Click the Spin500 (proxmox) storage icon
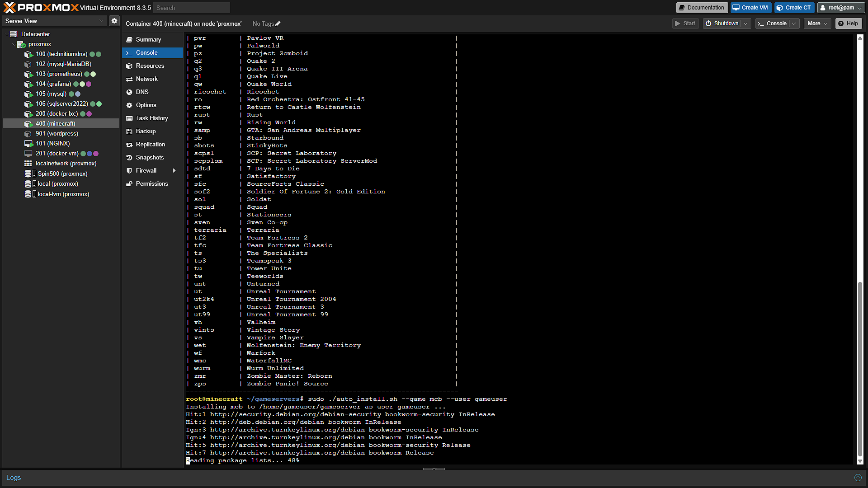Viewport: 868px width, 488px height. click(x=30, y=174)
